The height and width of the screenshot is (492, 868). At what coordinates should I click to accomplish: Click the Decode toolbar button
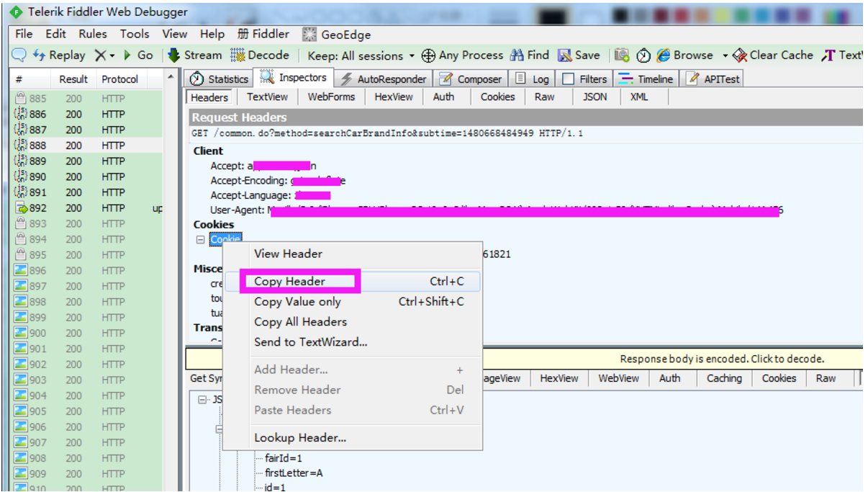tap(260, 55)
